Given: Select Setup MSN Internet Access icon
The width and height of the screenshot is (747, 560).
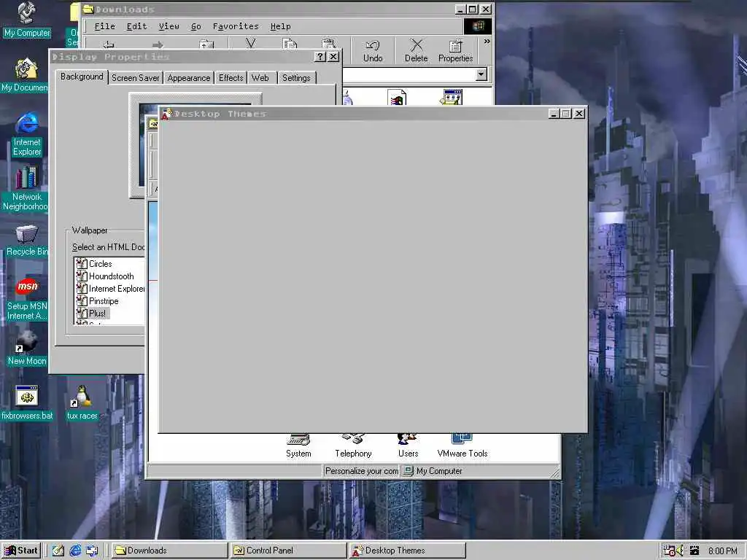Looking at the screenshot, I should coord(27,298).
